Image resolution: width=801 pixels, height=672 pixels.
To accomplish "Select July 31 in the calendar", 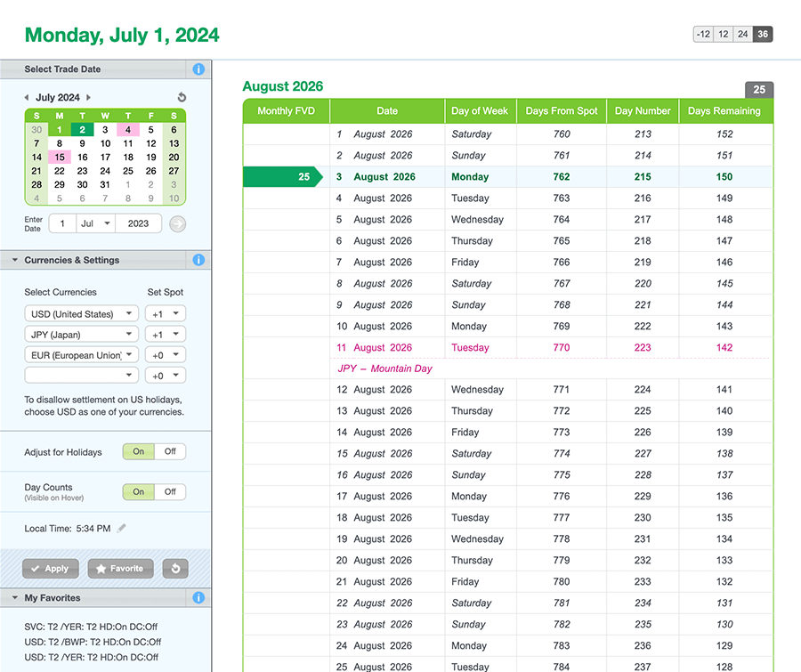I will pos(105,185).
